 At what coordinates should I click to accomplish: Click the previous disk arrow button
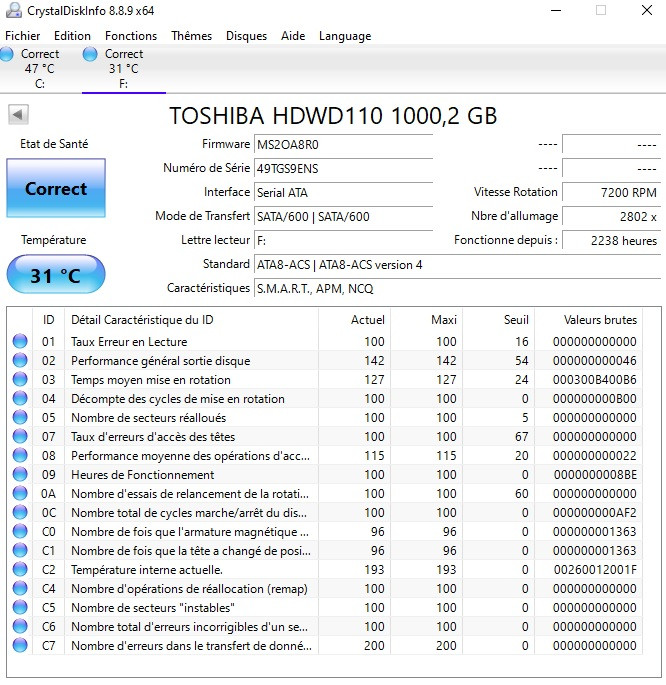point(18,115)
